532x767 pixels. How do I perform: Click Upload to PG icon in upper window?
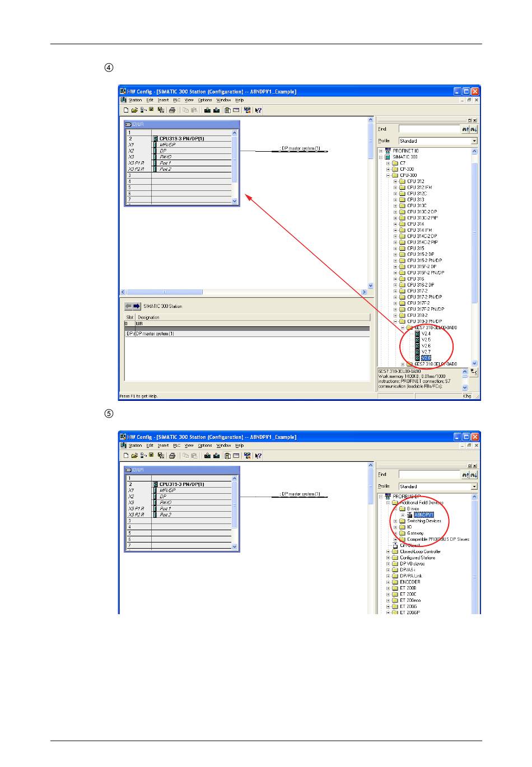point(216,110)
